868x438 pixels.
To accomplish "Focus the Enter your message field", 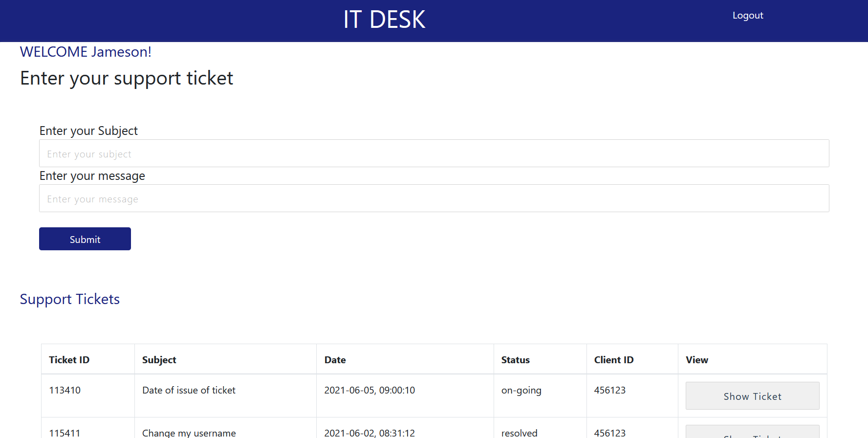I will pos(434,198).
